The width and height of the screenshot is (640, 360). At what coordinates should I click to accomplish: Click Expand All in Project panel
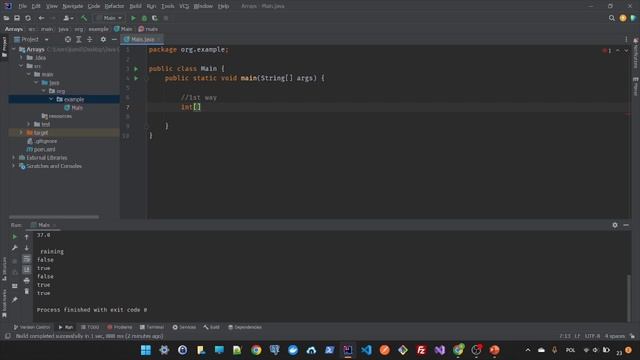click(x=79, y=39)
